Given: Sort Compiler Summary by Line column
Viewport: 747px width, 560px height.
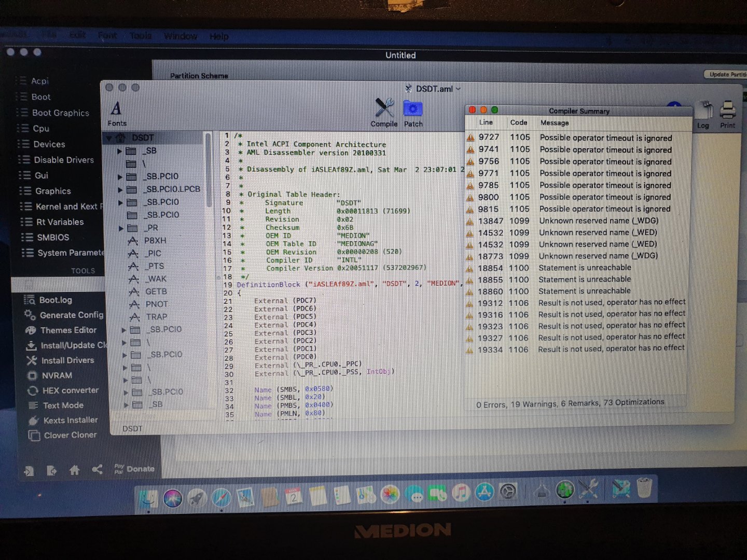Looking at the screenshot, I should (x=486, y=122).
